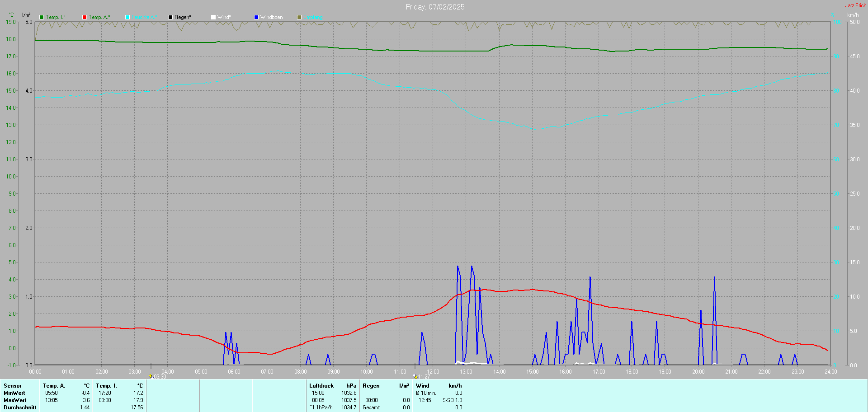This screenshot has width=868, height=412.
Task: Click the Durchschnitt row label
Action: pos(20,407)
